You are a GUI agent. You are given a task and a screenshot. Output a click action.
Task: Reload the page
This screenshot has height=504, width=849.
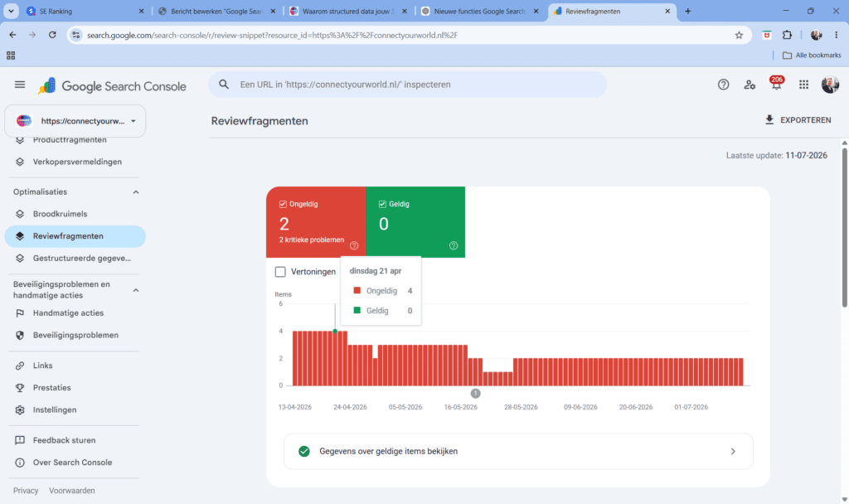pyautogui.click(x=52, y=35)
